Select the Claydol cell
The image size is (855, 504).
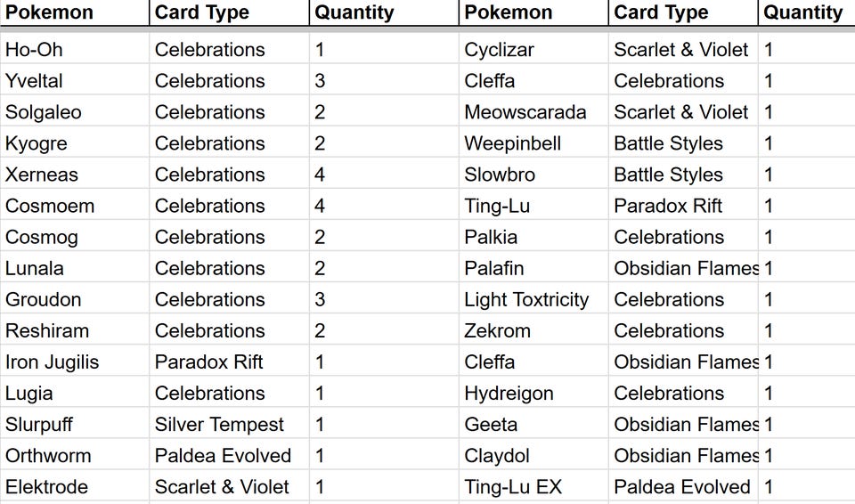(x=497, y=456)
